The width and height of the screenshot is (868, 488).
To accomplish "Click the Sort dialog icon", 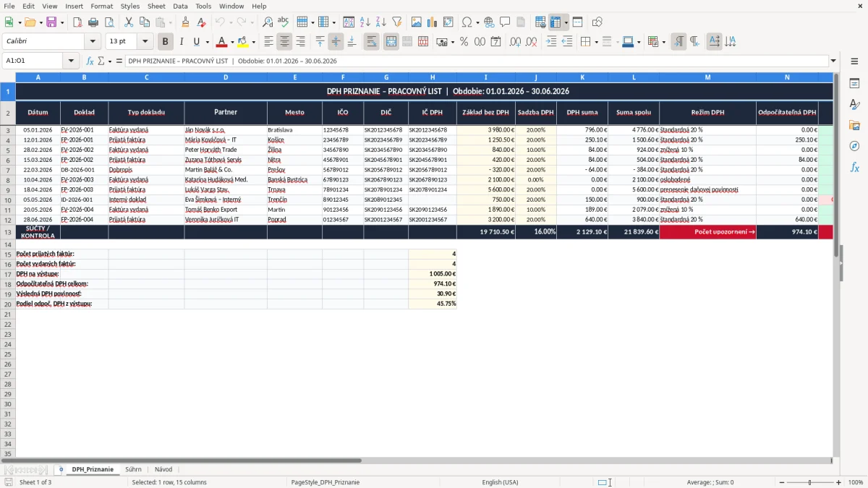I will click(x=349, y=22).
